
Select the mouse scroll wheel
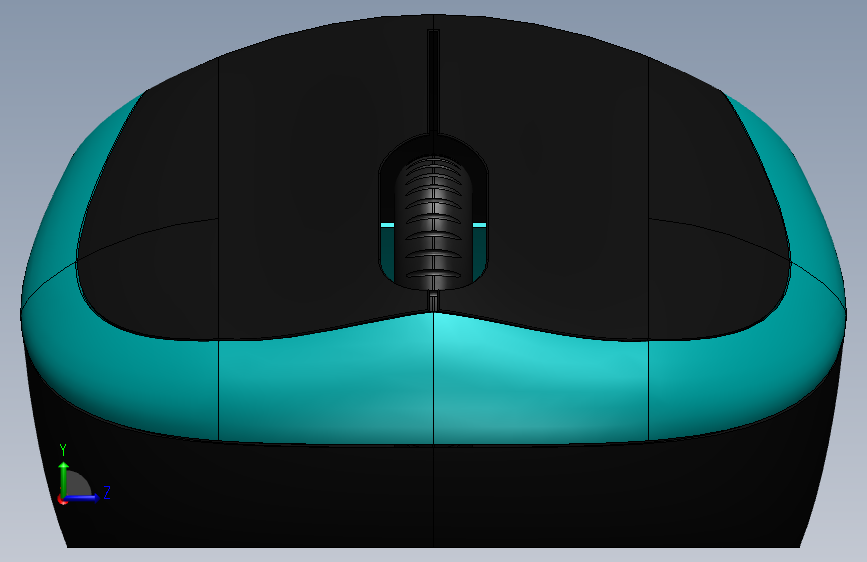click(434, 222)
